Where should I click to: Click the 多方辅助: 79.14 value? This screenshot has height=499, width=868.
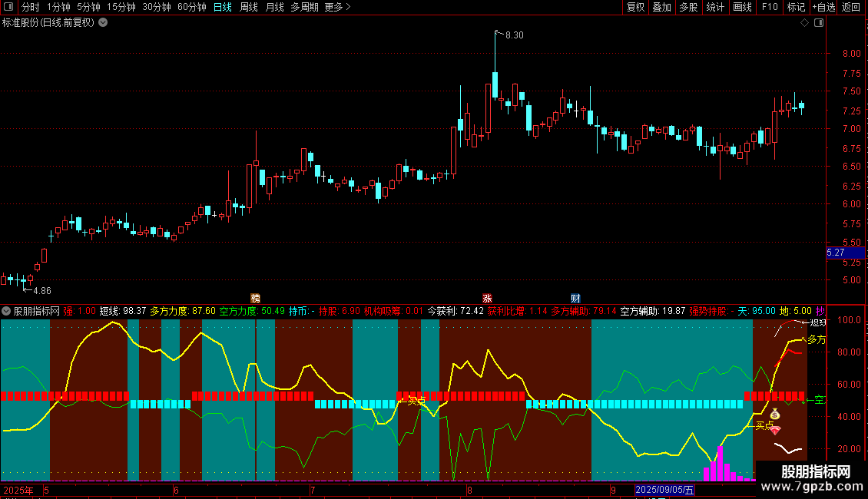click(584, 311)
